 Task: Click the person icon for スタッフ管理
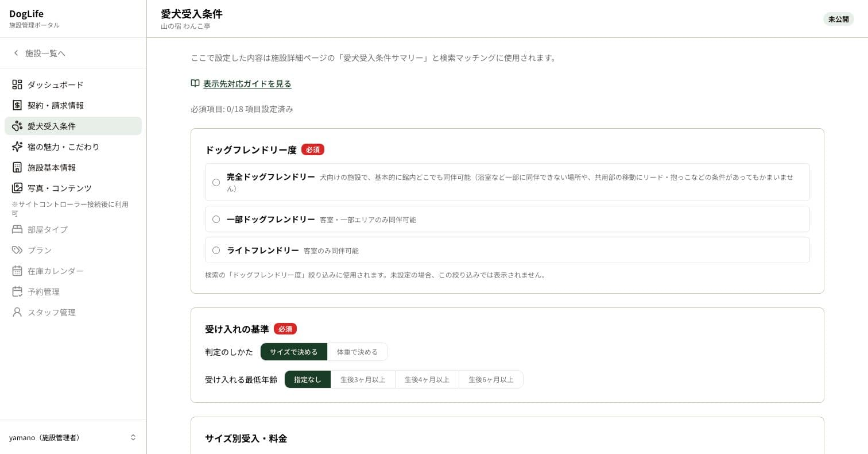[x=17, y=312]
